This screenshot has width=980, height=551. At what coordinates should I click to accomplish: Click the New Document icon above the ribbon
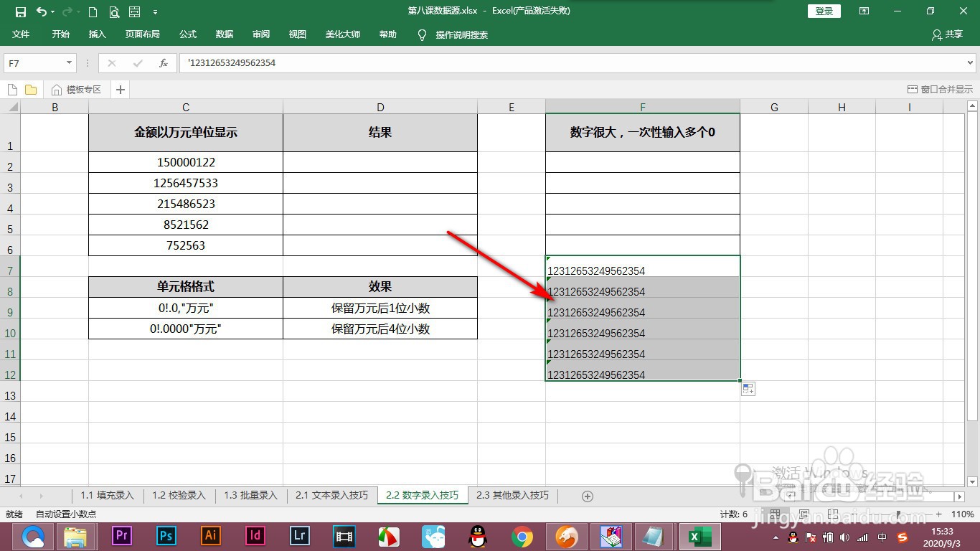(x=93, y=11)
